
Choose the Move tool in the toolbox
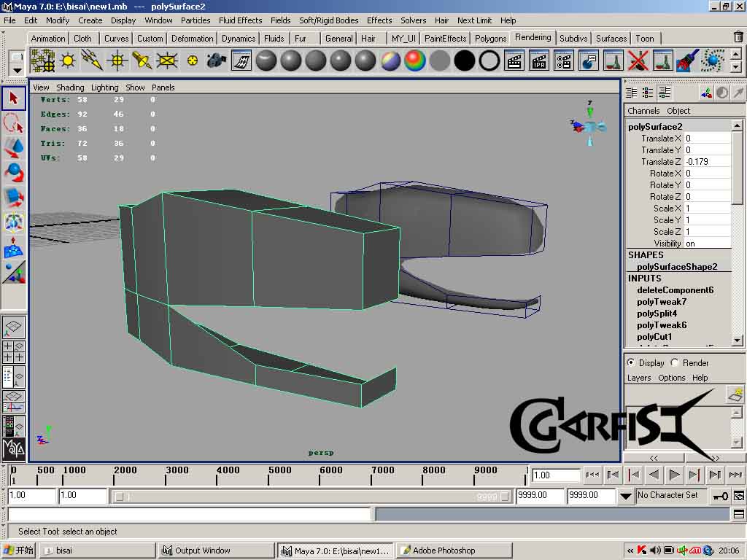pyautogui.click(x=13, y=148)
